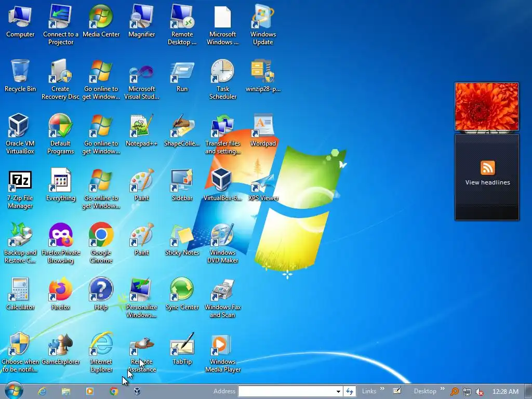This screenshot has height=399, width=532.
Task: Click the Firefox desktop shortcut
Action: [x=60, y=295]
